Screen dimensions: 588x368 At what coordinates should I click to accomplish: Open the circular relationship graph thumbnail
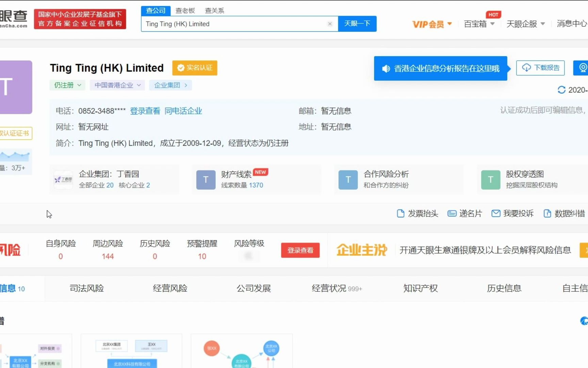[x=242, y=351]
